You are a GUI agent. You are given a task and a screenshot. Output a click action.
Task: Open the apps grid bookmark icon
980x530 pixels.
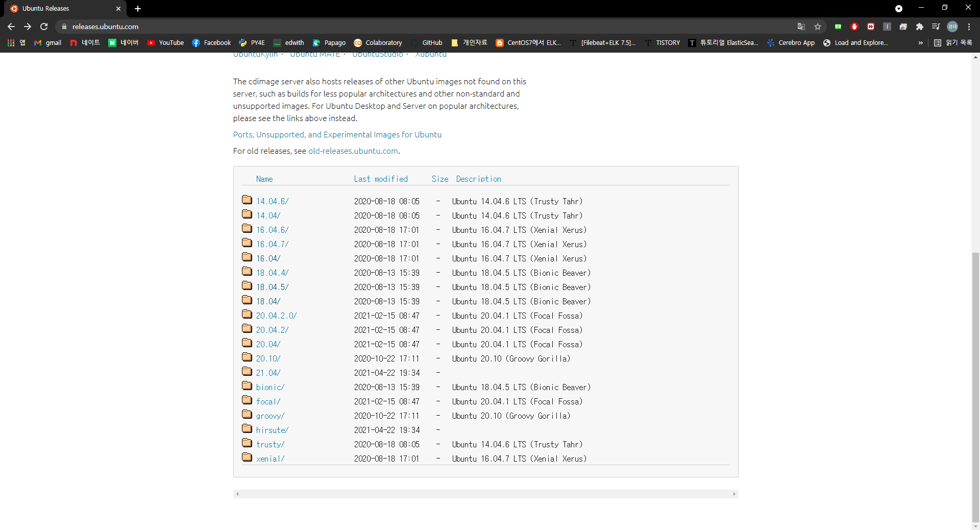[x=11, y=43]
